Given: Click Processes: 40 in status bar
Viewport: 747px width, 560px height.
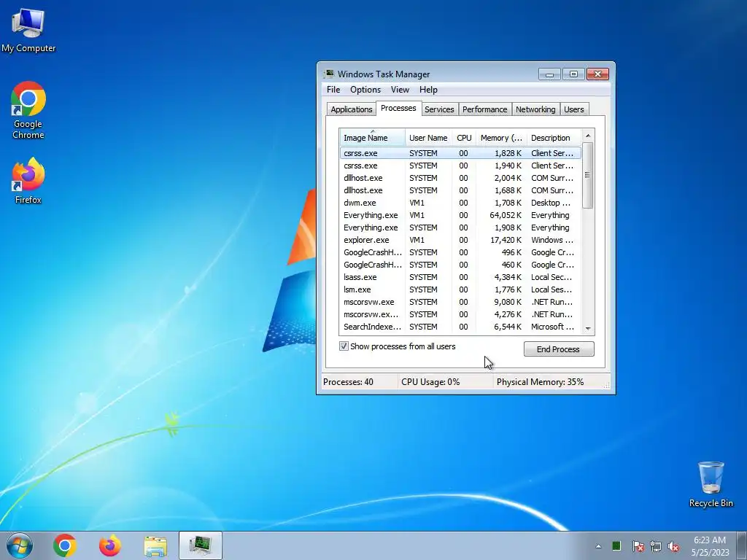Looking at the screenshot, I should pos(348,382).
